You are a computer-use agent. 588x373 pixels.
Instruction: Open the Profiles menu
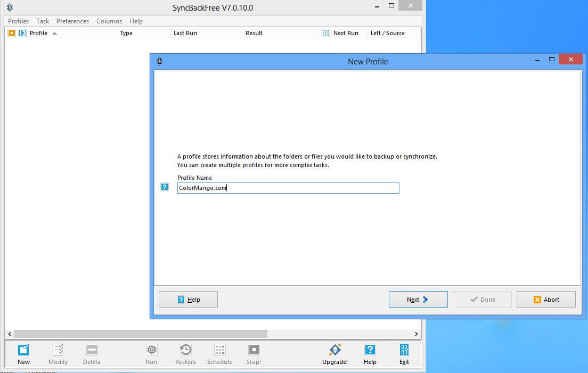tap(18, 21)
